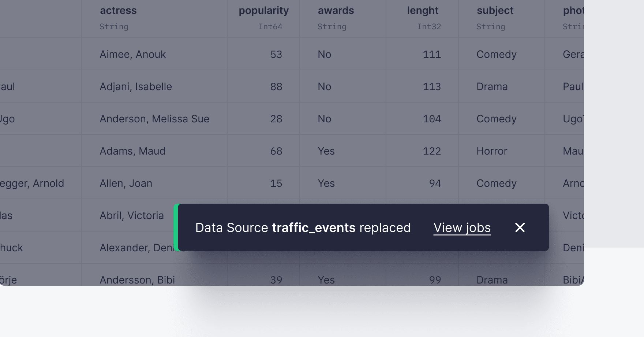This screenshot has width=644, height=337.
Task: Click the traffic_events notification message text
Action: (303, 227)
